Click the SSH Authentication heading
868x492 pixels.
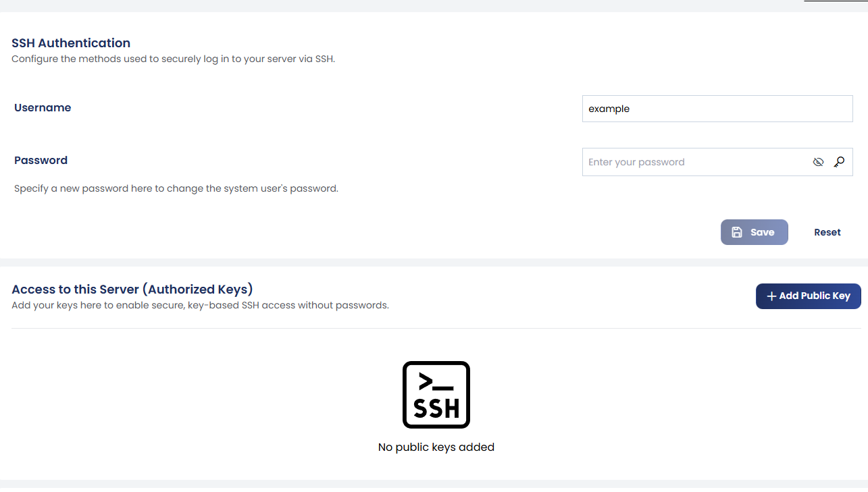point(71,43)
